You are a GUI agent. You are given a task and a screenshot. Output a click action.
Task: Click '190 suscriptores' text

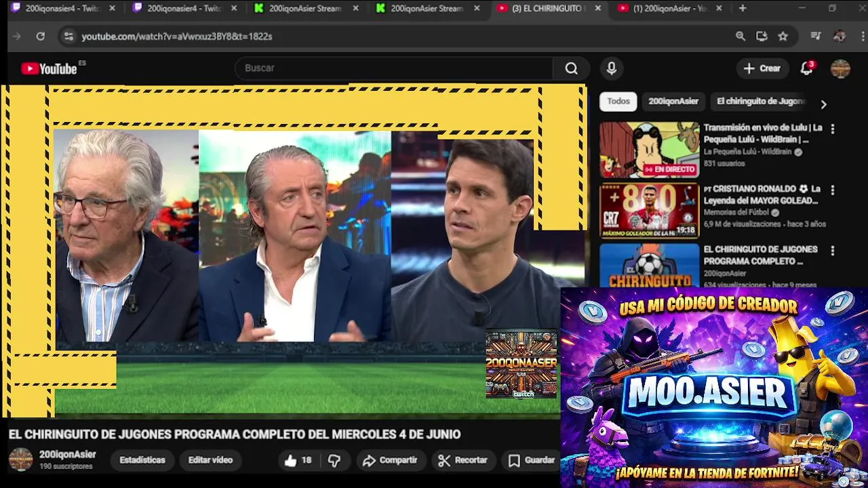point(66,466)
